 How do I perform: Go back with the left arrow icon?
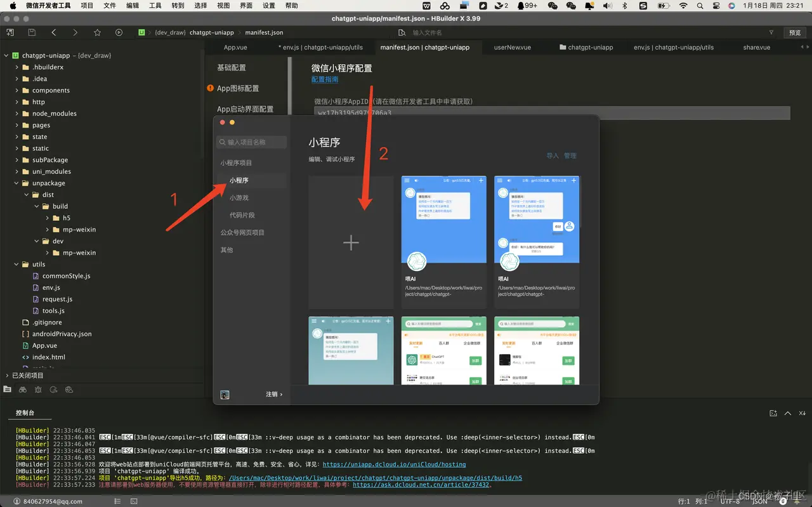click(x=53, y=32)
